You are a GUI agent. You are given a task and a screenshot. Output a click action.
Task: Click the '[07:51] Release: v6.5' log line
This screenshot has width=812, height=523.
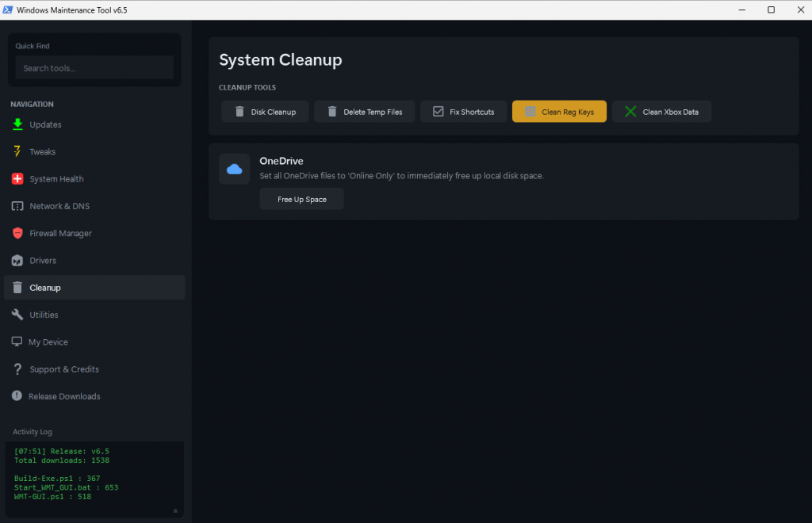tap(62, 451)
